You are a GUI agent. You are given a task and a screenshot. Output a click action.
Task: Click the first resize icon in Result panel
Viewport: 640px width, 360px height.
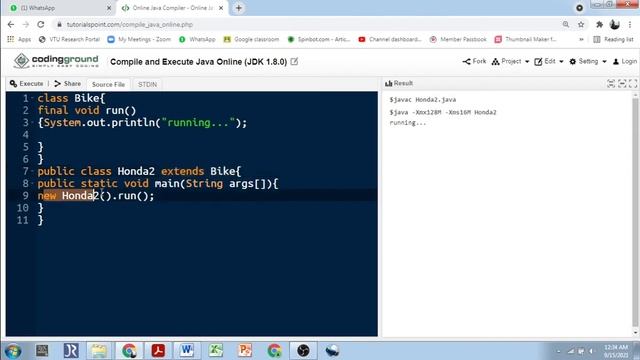(611, 84)
